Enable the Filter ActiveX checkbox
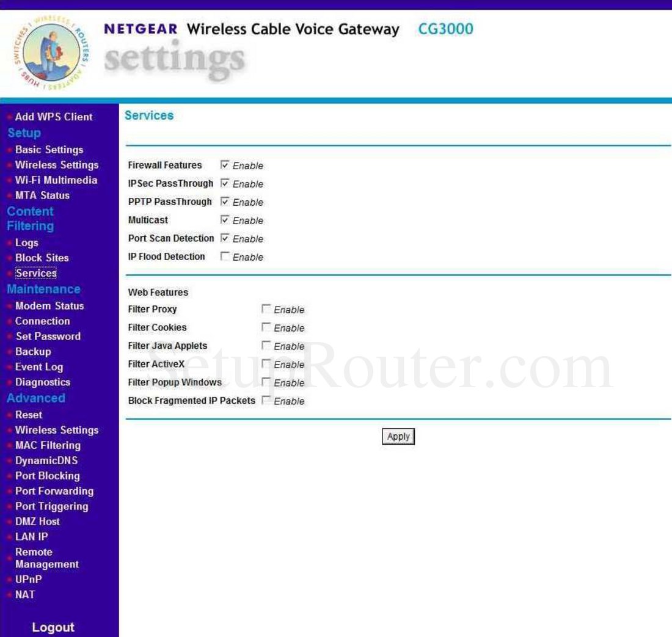The width and height of the screenshot is (672, 637). click(x=266, y=363)
